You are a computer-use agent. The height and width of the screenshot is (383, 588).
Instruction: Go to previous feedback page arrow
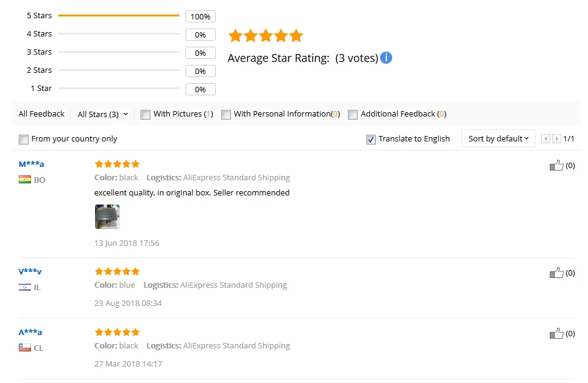click(546, 139)
